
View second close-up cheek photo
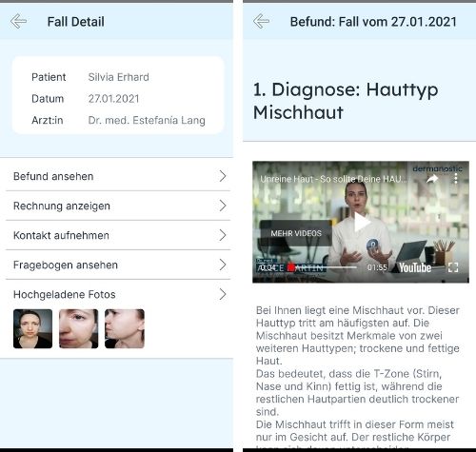(78, 328)
